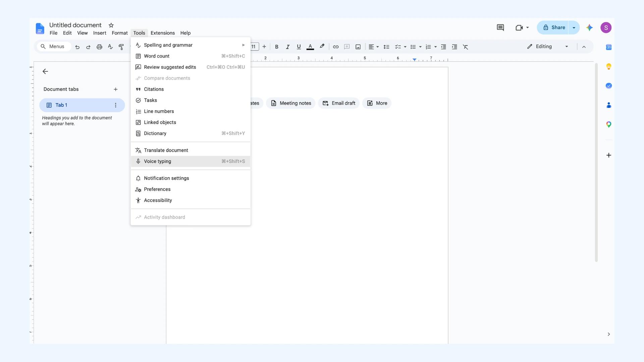Open Contacts side panel icon
The height and width of the screenshot is (362, 644).
[609, 105]
